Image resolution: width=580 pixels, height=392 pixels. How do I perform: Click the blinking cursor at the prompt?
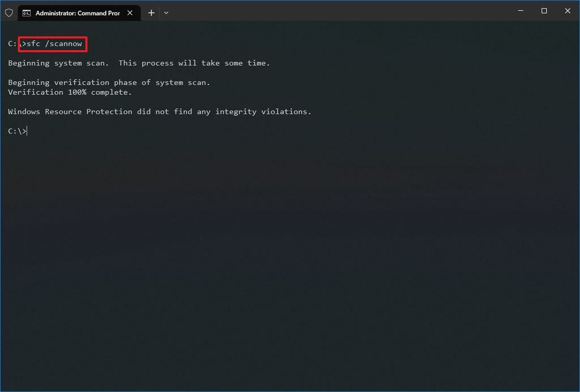point(27,131)
